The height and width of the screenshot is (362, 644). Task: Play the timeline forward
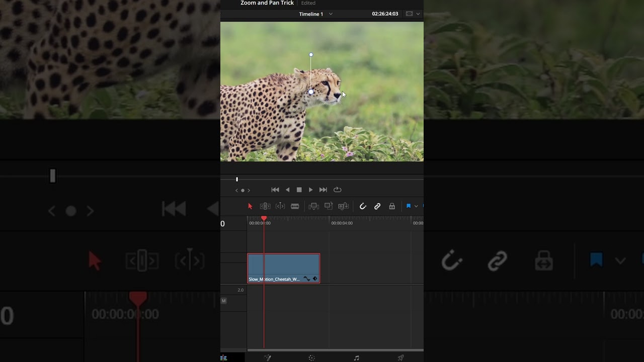(x=311, y=190)
